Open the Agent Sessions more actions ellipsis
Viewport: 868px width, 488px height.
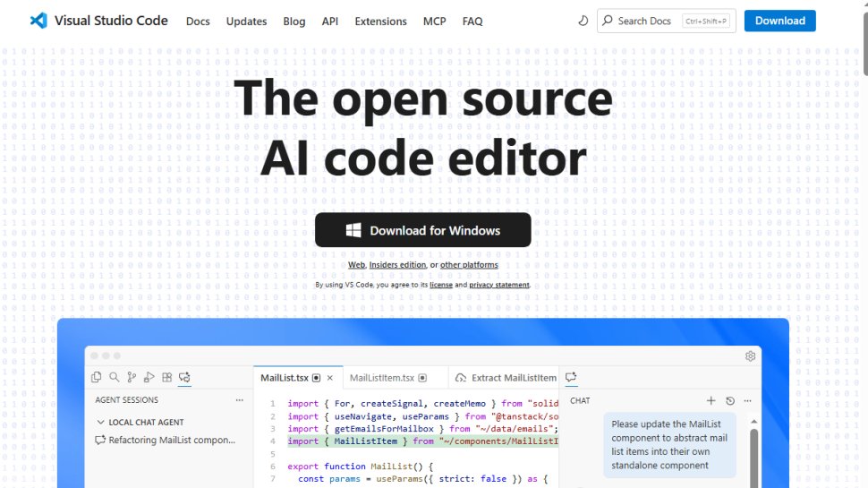click(x=239, y=400)
